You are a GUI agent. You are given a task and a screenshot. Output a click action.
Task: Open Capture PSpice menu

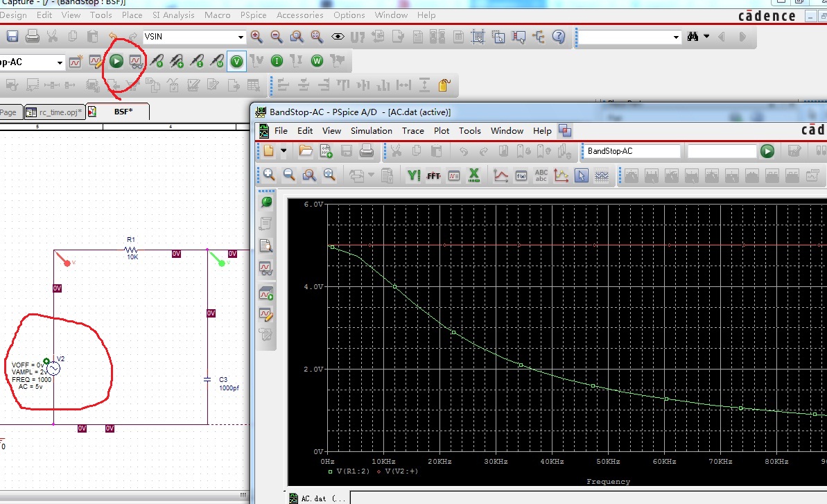tap(253, 15)
